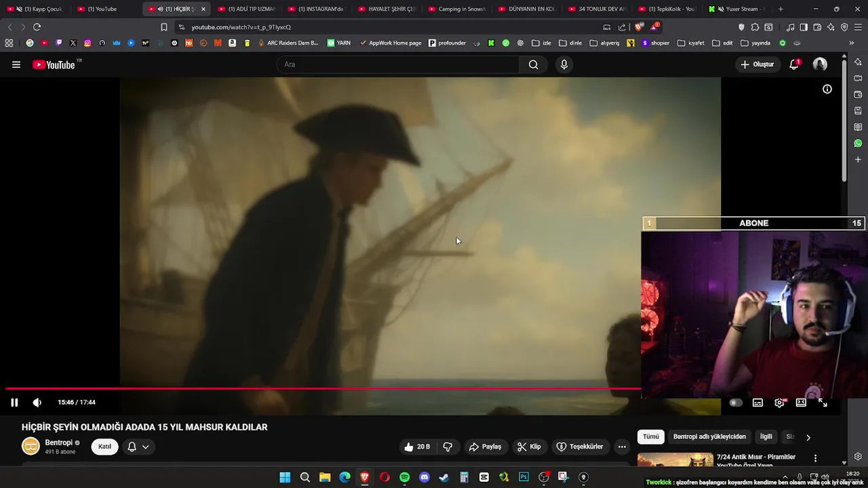Open WhatsApp in Brave sidebar
The image size is (868, 488).
pyautogui.click(x=858, y=143)
